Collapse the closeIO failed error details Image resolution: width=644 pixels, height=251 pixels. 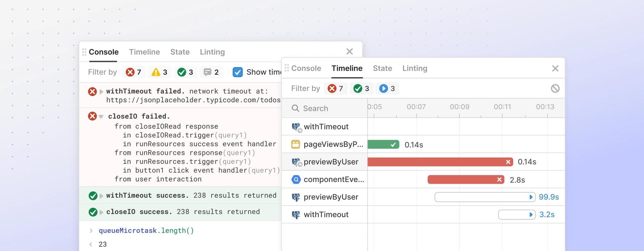pos(101,116)
